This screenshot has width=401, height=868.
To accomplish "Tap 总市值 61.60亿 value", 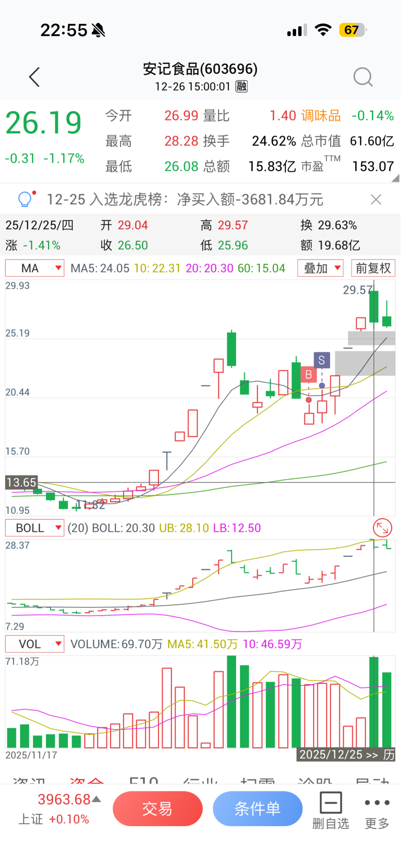I will (372, 141).
